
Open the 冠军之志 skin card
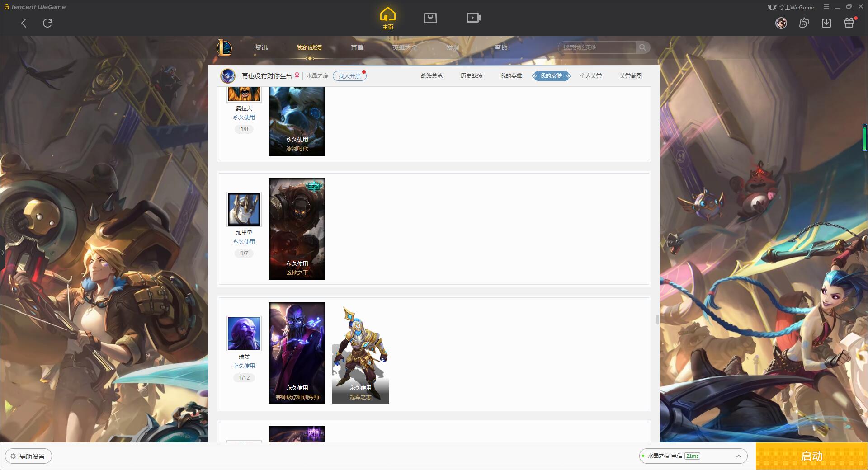360,353
